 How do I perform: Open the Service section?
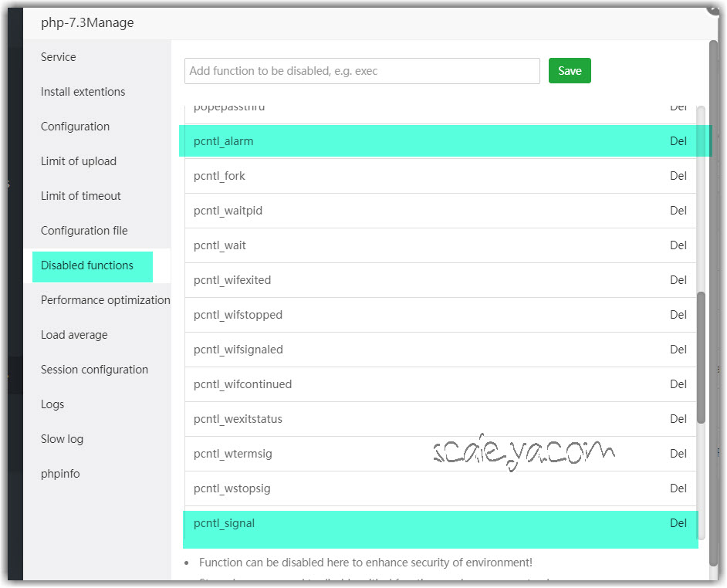pos(59,57)
